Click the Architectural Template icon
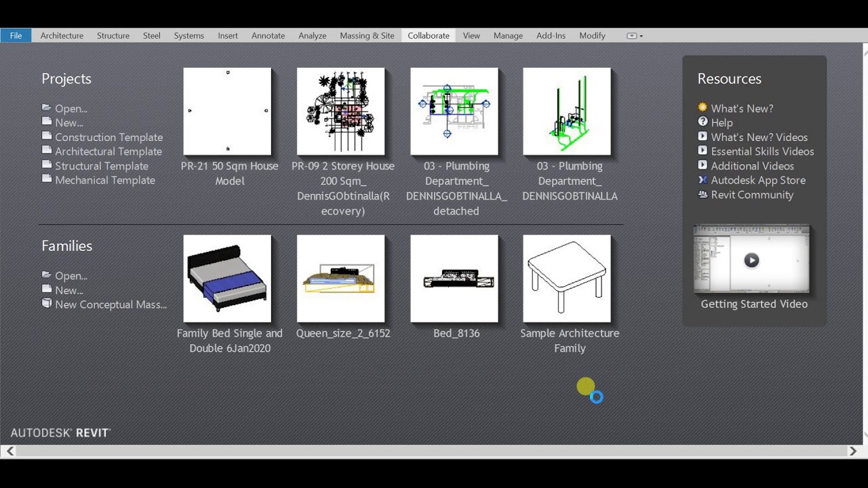Screen dimensions: 868x488 pyautogui.click(x=47, y=150)
